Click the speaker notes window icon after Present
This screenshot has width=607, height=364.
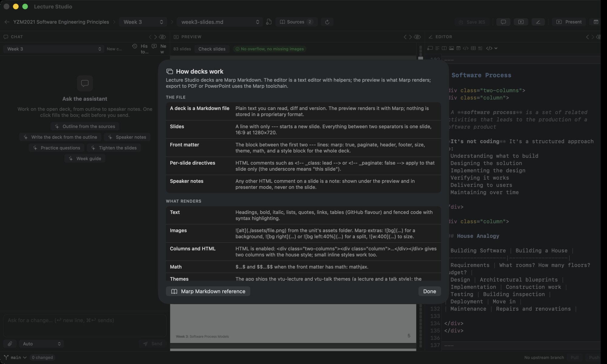tap(596, 22)
